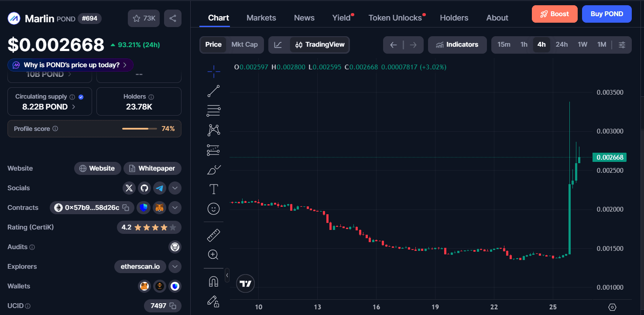The image size is (644, 315).
Task: Click the Boost button
Action: (555, 14)
